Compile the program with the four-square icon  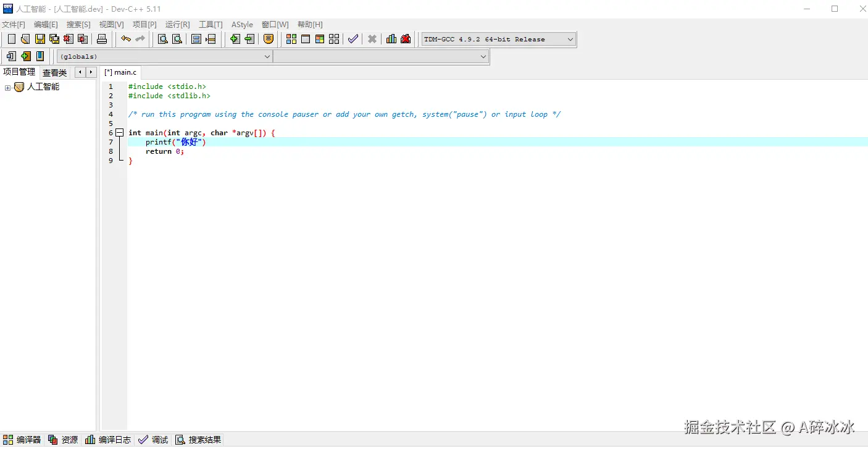pos(291,39)
